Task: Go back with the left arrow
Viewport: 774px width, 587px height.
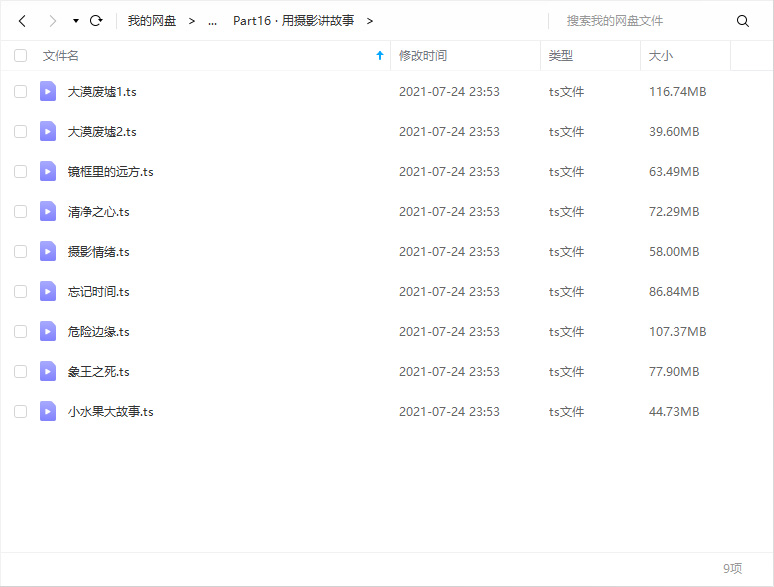Action: click(x=22, y=21)
